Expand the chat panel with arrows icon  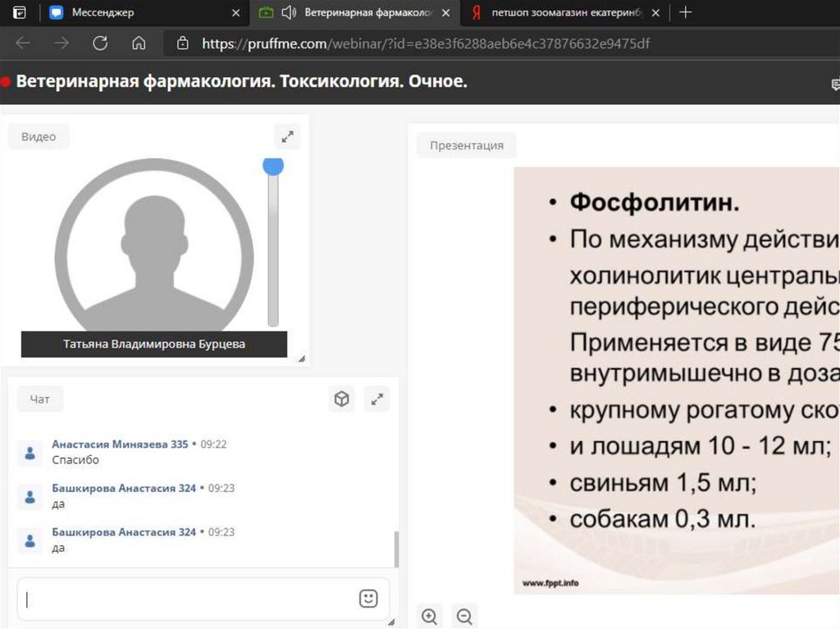[377, 399]
